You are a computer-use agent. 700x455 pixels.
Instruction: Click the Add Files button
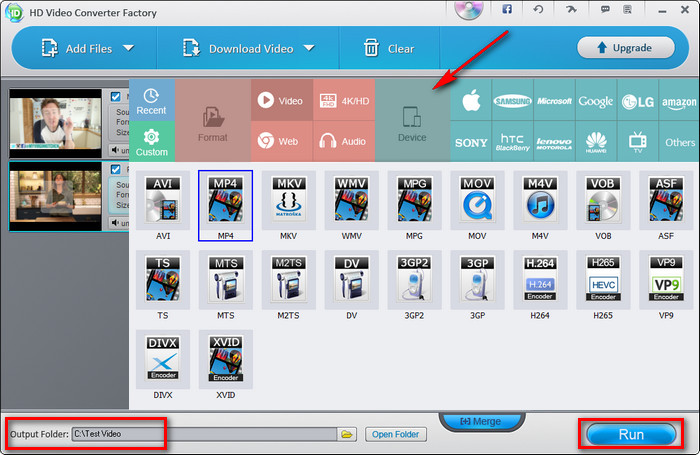click(76, 48)
